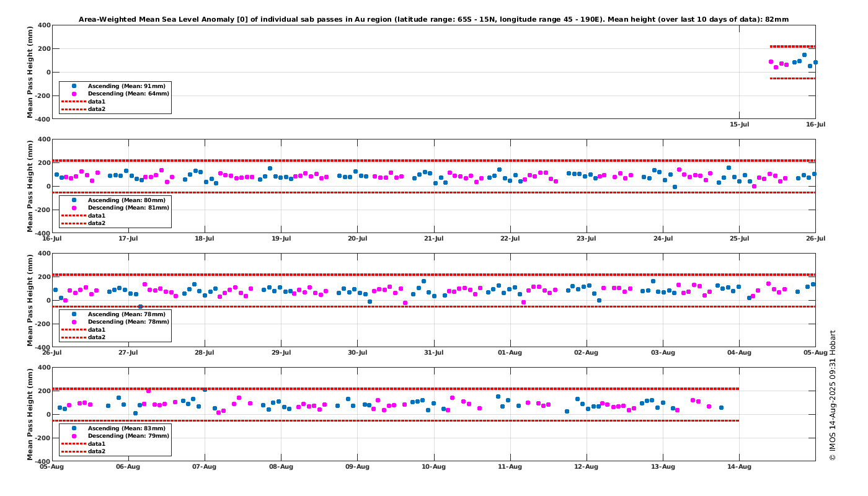Viewport: 868px width, 496px height.
Task: Click the '22-Jul' x-axis tick label
Action: click(510, 239)
